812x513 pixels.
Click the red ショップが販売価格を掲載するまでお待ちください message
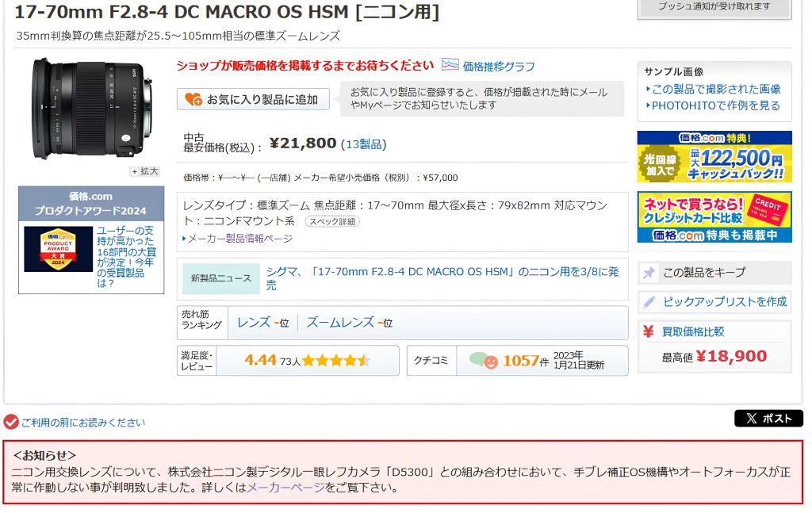tap(305, 66)
